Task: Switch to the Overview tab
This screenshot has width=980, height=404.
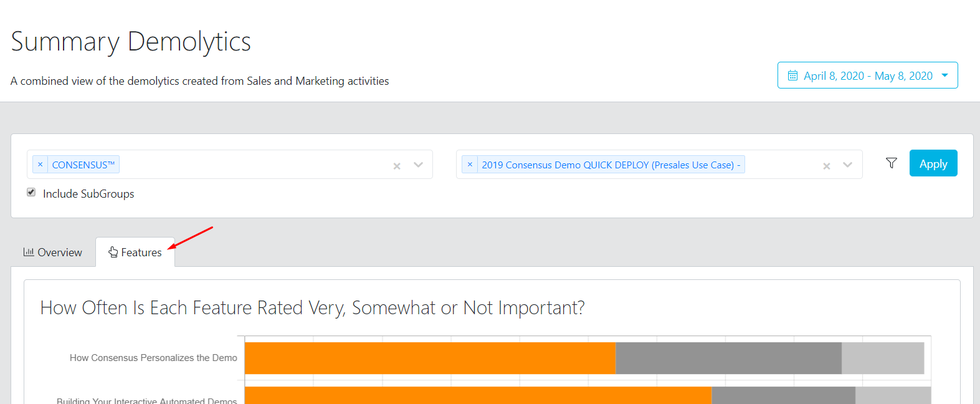Action: [53, 252]
